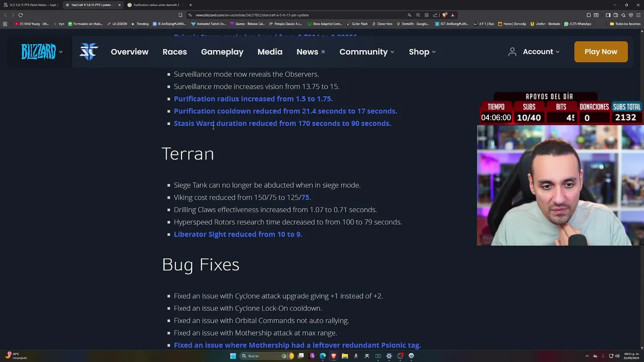Open the Clone Hero bookmark
Screen dimensions: 644x362
[382, 24]
